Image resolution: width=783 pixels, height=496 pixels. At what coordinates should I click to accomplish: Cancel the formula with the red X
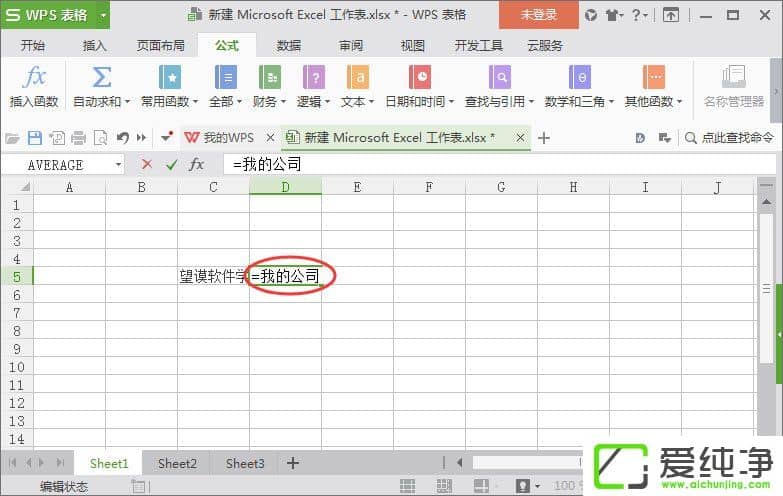click(147, 164)
